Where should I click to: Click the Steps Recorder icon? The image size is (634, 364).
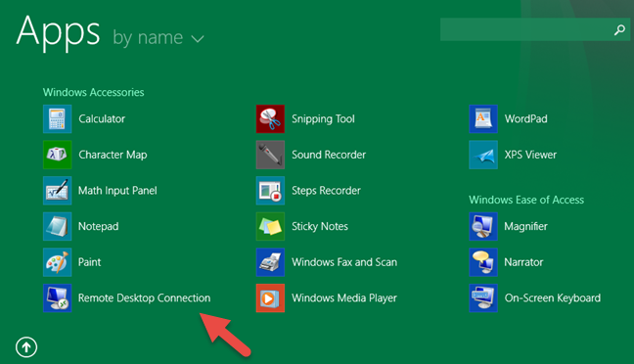point(270,191)
